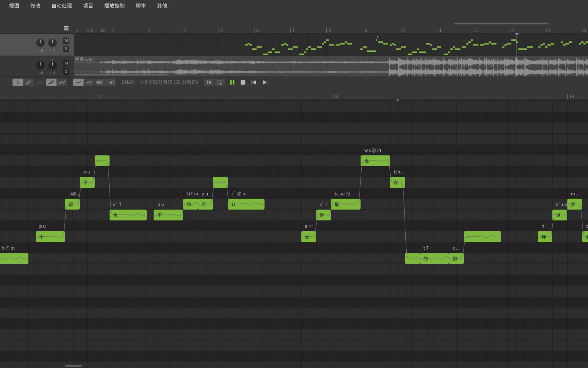Viewport: 588px width, 368px height.
Task: Open the 脚本 menu
Action: click(x=141, y=6)
